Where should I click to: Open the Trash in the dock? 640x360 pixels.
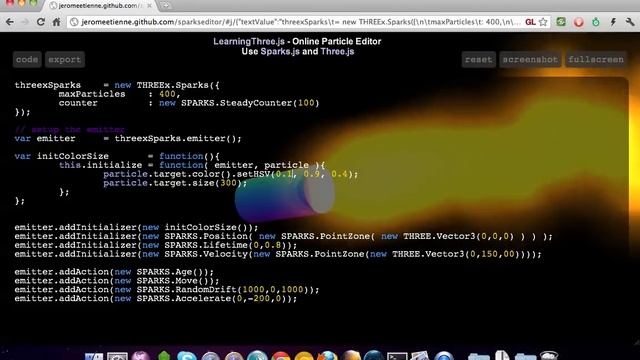[549, 356]
